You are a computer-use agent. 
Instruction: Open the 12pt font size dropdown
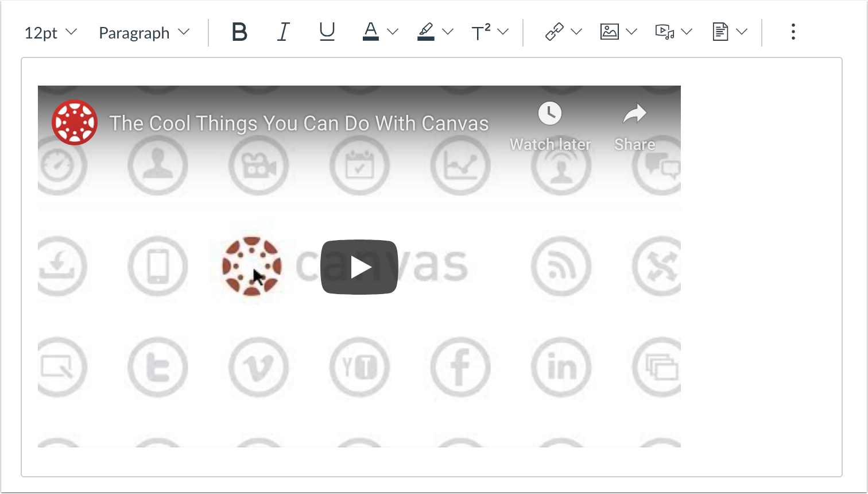click(x=51, y=33)
